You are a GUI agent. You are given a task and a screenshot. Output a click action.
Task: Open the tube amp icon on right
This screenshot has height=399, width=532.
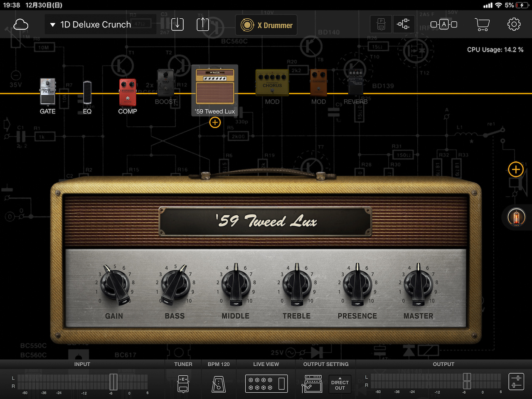coord(516,217)
